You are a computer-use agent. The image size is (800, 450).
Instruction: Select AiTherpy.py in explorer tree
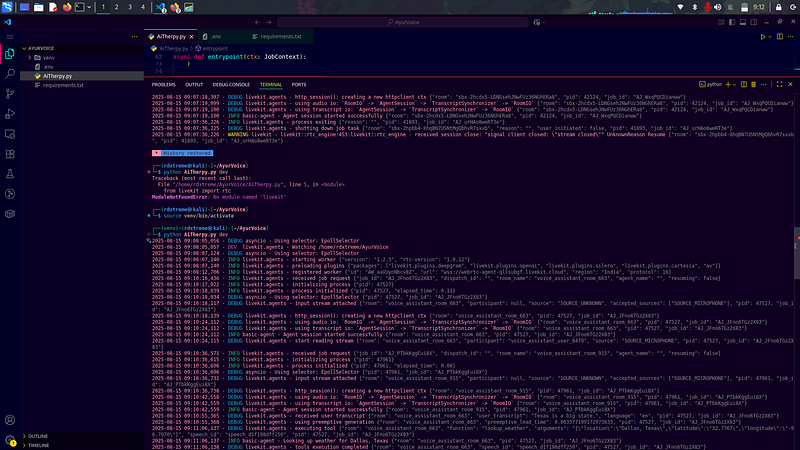[82, 76]
